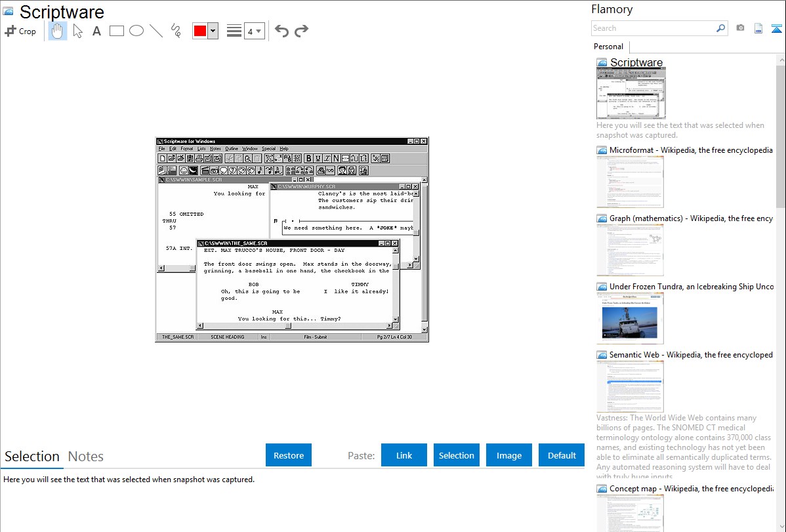Click the line thickness icon

click(234, 31)
